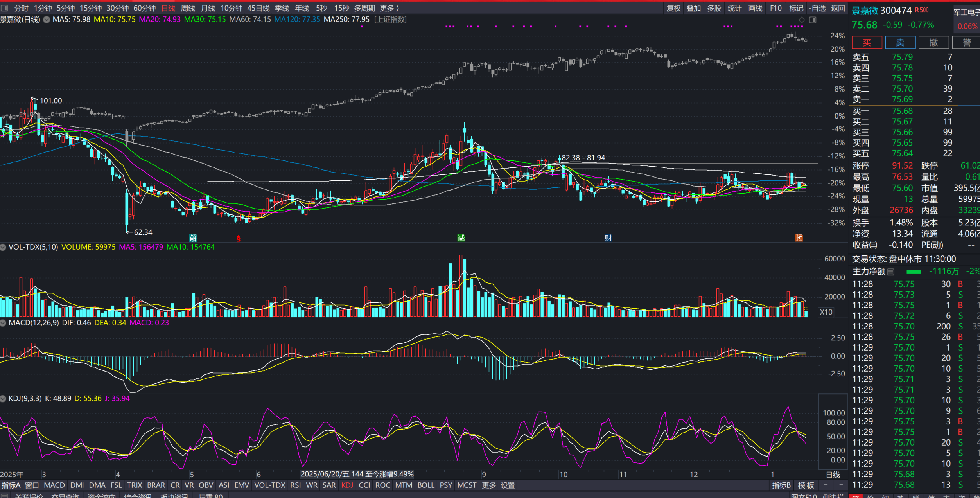Click the 预 forecast marker icon
980x498 pixels.
click(799, 238)
